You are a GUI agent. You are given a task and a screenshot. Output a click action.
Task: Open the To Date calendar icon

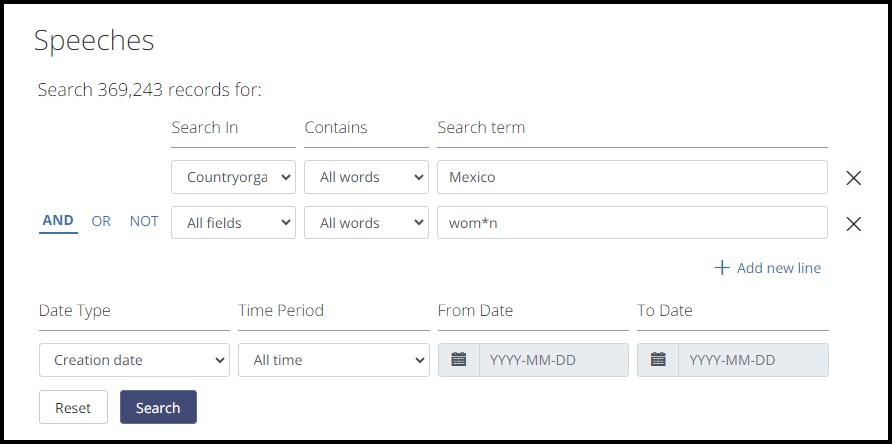(x=658, y=360)
